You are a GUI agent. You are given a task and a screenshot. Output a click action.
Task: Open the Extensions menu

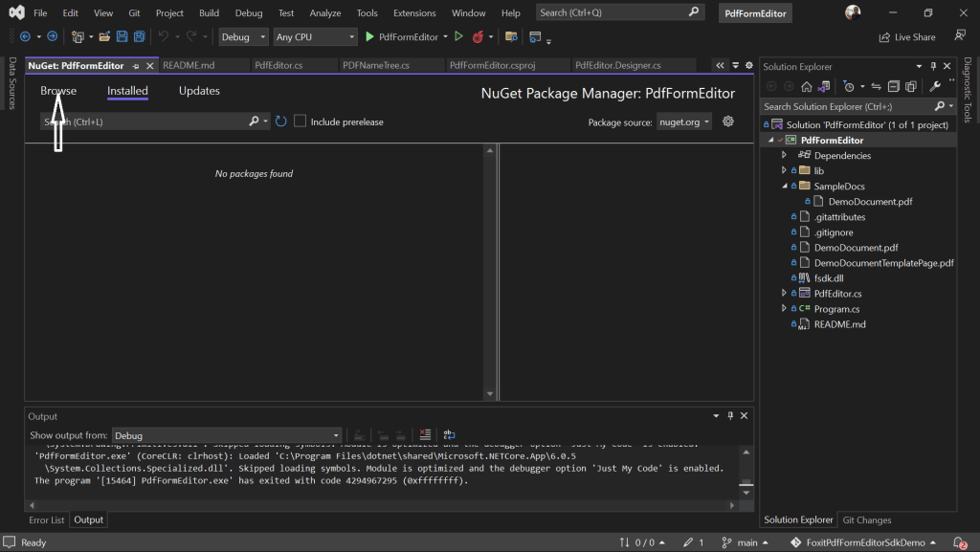414,12
